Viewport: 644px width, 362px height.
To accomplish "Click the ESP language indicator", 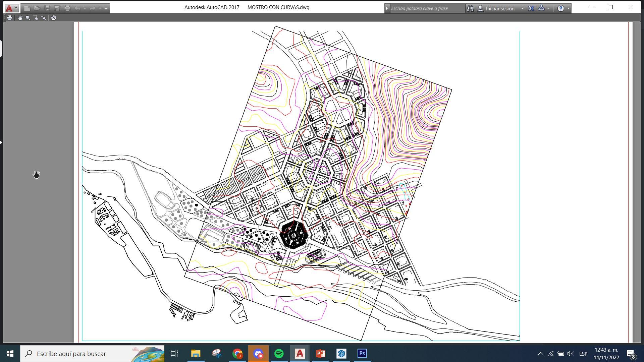I will [x=583, y=354].
